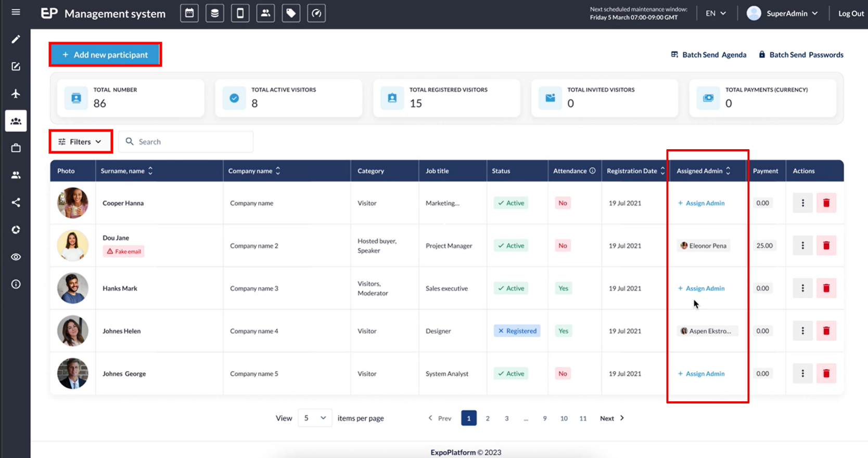Image resolution: width=868 pixels, height=458 pixels.
Task: Assign admin to Hanks Mark
Action: [701, 288]
